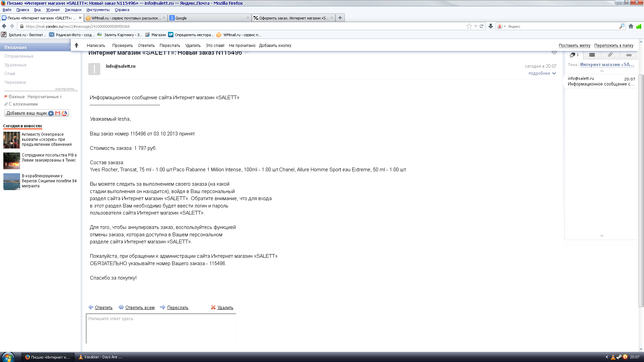
Task: Open the Инструменты menu
Action: (x=98, y=10)
